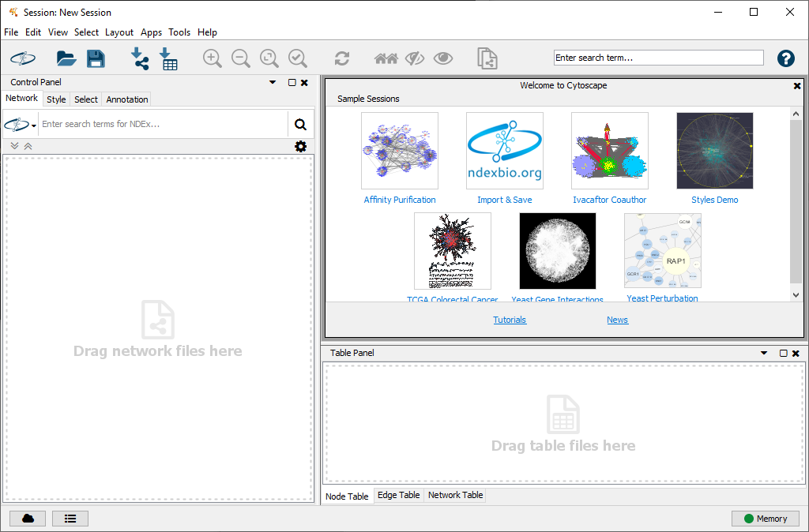Click the NDEx open session toolbar icon

coord(23,58)
